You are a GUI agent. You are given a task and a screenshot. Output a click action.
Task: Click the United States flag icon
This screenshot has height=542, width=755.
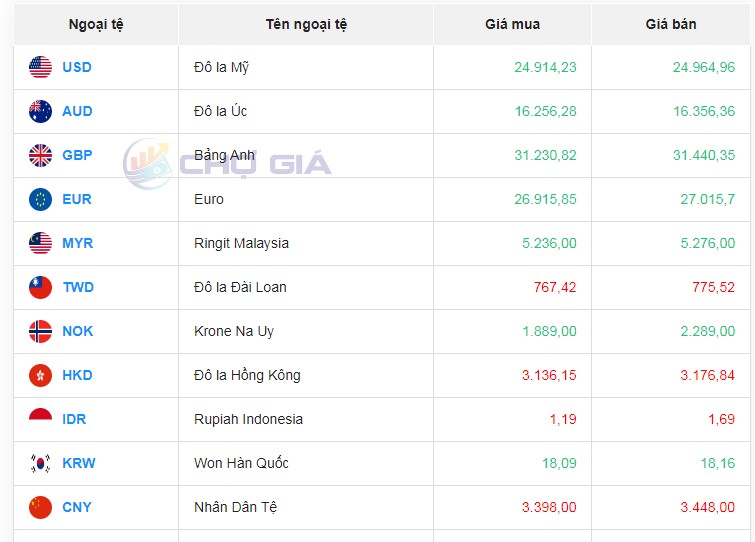40,67
